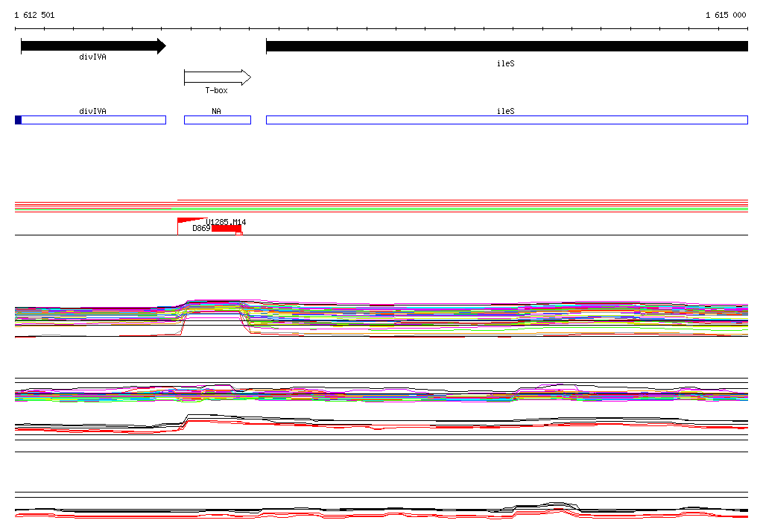
Task: Click the ileS label under black bar
Action: click(x=506, y=64)
